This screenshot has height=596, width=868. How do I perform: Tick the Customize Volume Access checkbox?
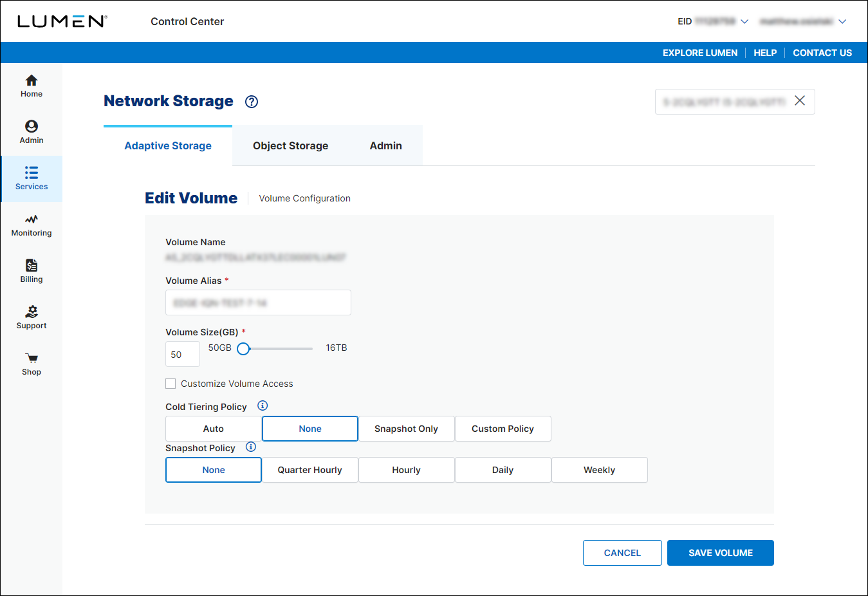coord(171,384)
